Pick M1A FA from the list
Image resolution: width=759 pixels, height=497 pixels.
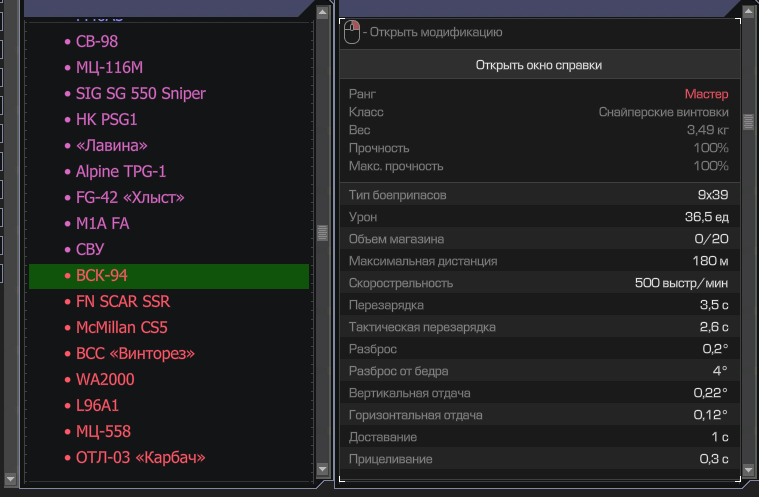(103, 224)
